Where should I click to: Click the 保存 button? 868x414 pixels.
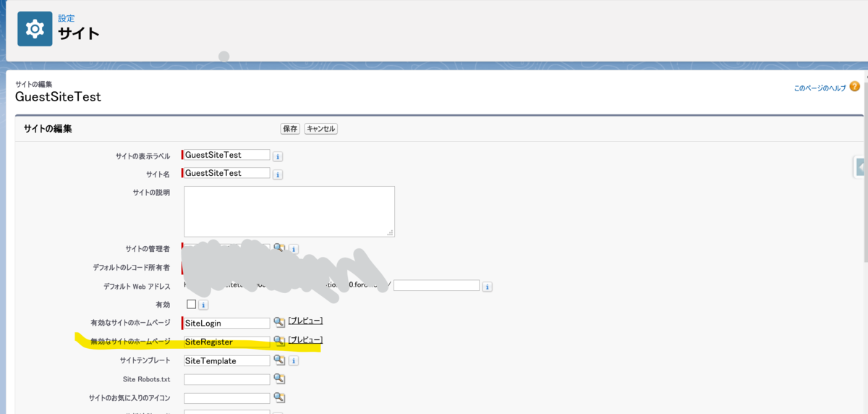click(290, 129)
